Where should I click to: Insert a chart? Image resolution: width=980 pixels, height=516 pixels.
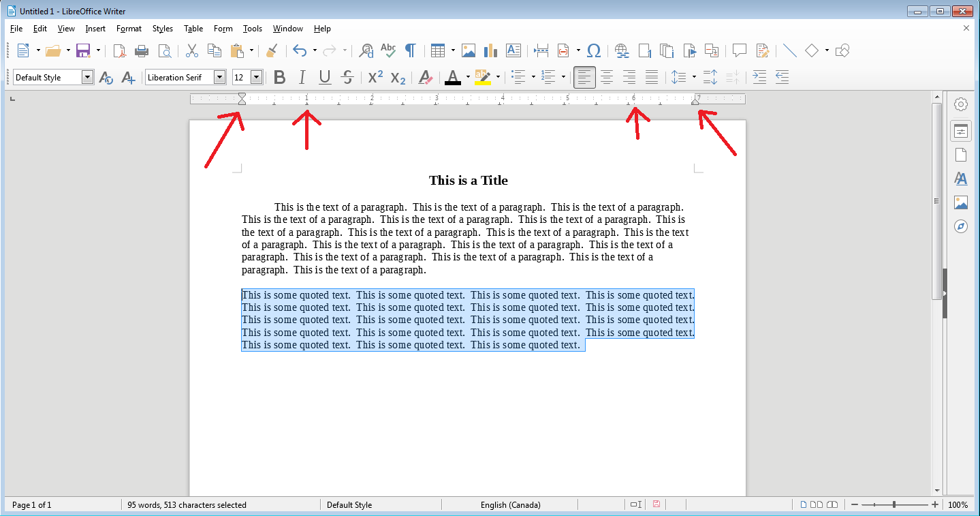tap(490, 50)
